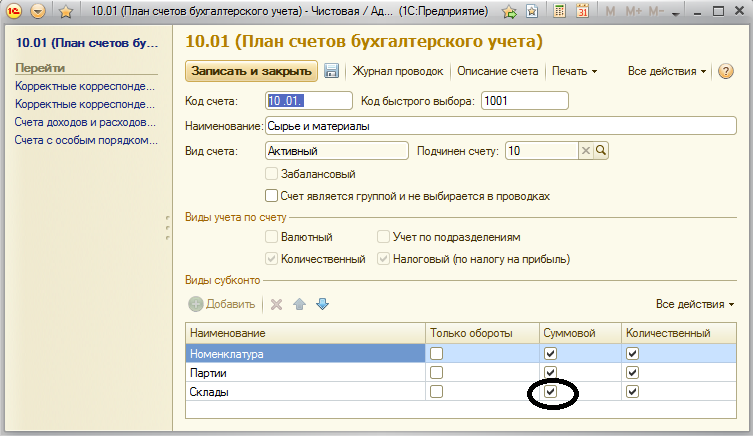Viewport: 753px width, 436px height.
Task: Toggle Суммовой for Партии
Action: click(550, 373)
